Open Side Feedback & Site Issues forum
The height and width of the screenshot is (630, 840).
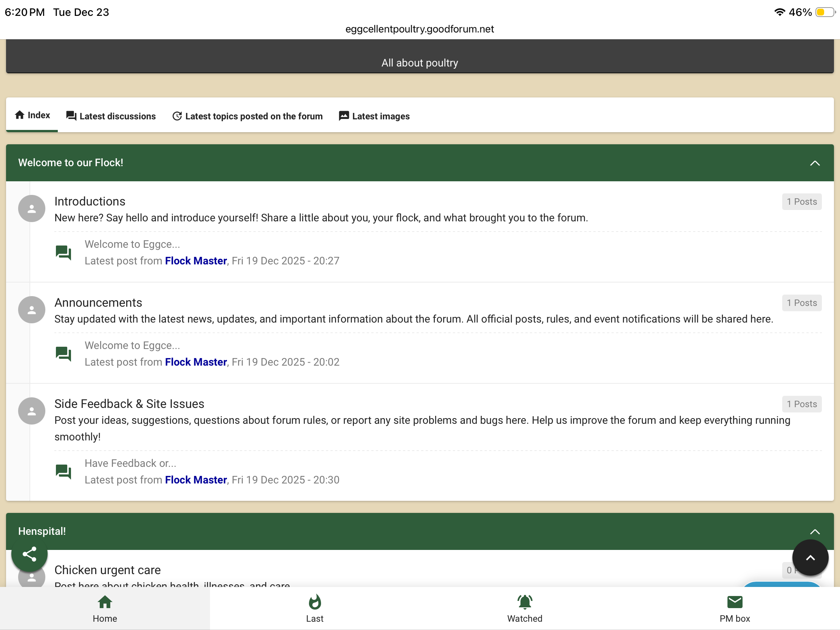pos(129,404)
